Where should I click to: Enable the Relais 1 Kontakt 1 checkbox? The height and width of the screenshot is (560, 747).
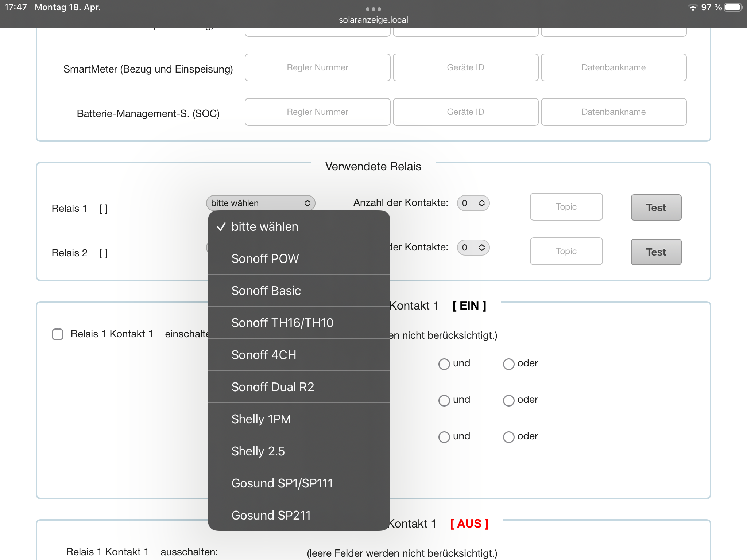(x=58, y=334)
